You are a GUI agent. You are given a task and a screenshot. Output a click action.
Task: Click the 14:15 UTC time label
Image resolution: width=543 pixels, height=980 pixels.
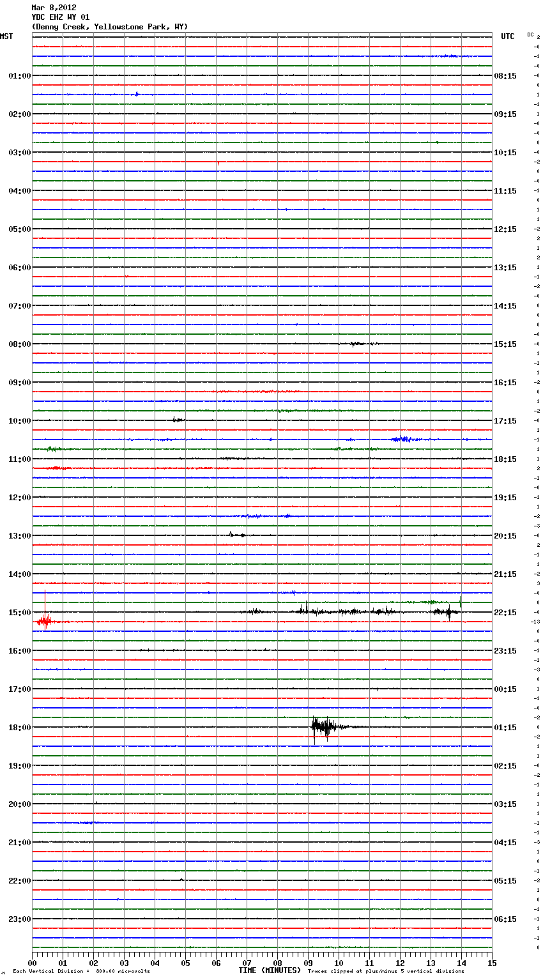point(505,306)
